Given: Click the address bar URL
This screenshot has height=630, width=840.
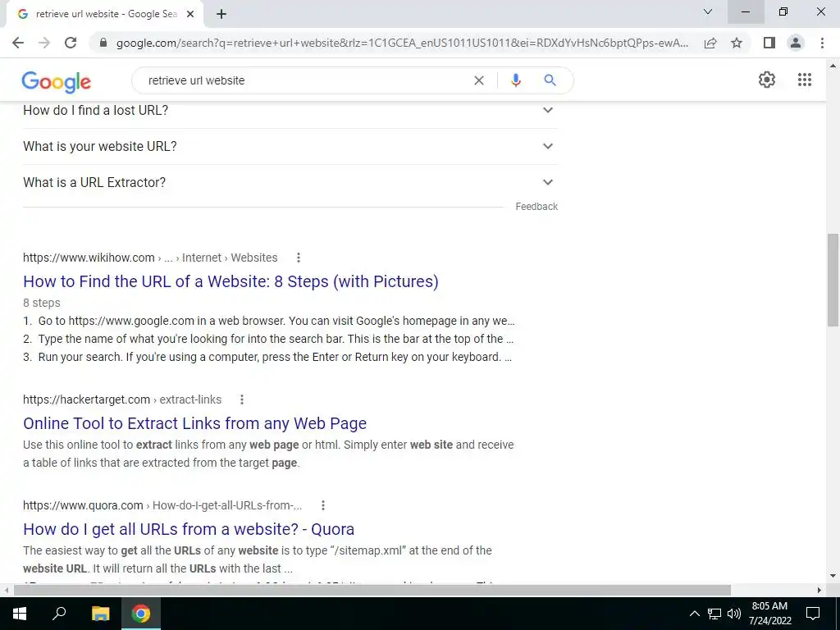Looking at the screenshot, I should 402,43.
